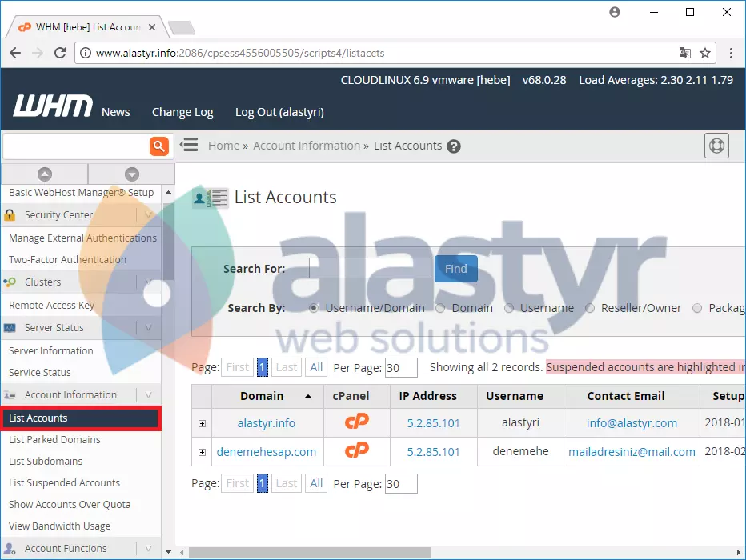
Task: Open the support lifebuoy icon
Action: 716,146
